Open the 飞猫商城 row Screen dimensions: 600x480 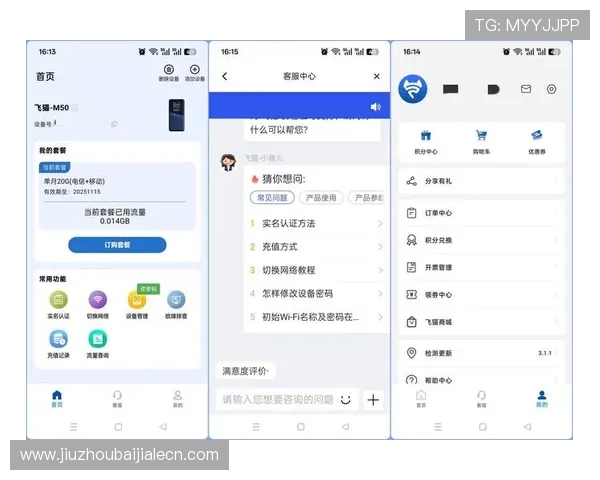(x=481, y=322)
